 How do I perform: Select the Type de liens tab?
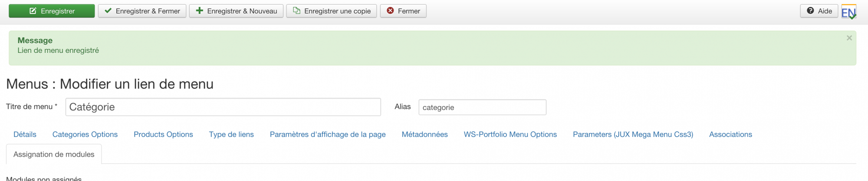point(231,134)
